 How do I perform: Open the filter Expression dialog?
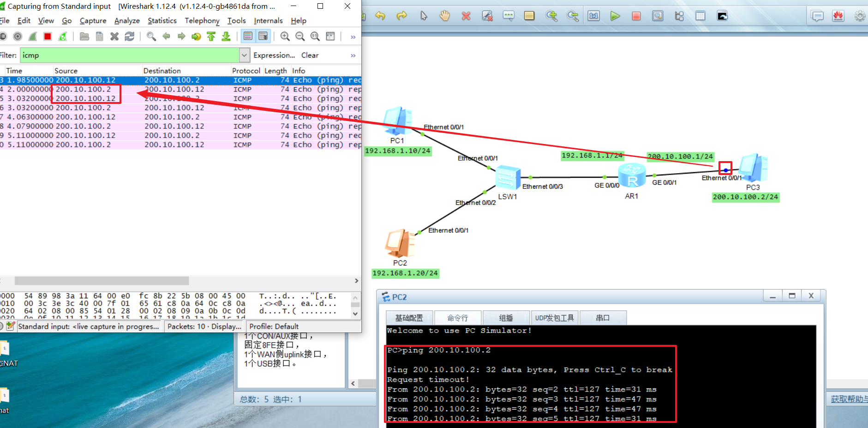274,55
